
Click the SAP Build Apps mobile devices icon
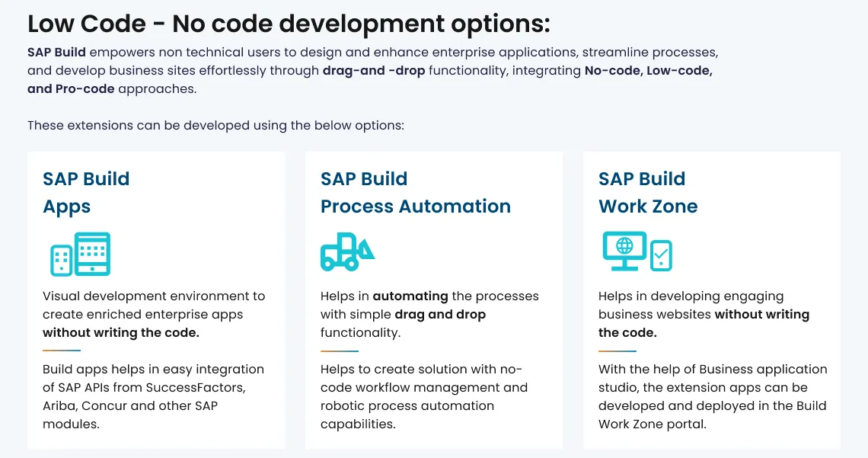(80, 254)
